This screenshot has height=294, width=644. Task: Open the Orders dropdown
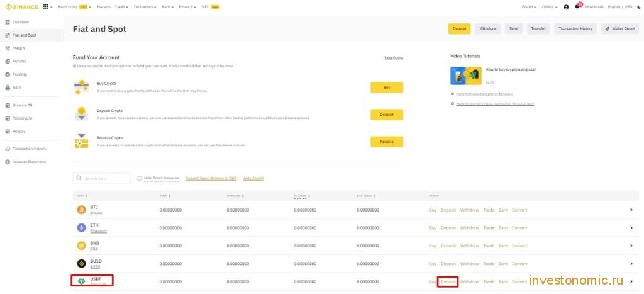(550, 7)
